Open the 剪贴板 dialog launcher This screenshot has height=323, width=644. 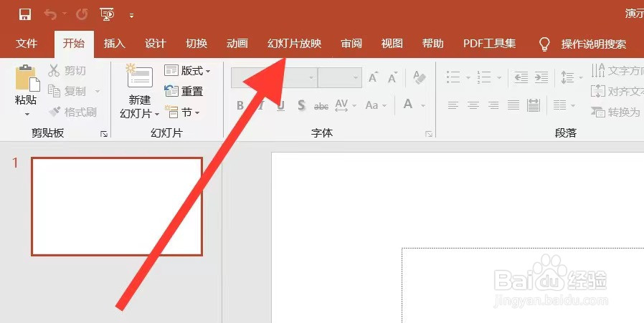(104, 134)
